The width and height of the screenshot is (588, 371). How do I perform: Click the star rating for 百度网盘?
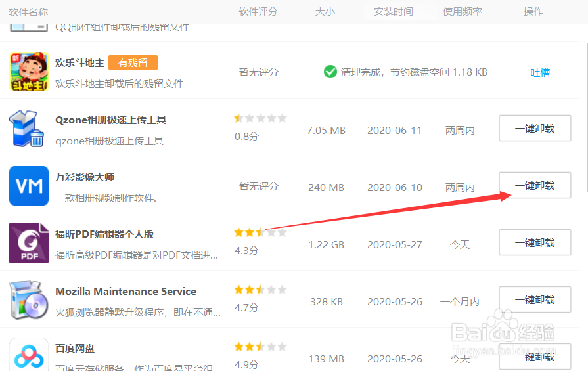coord(261,347)
